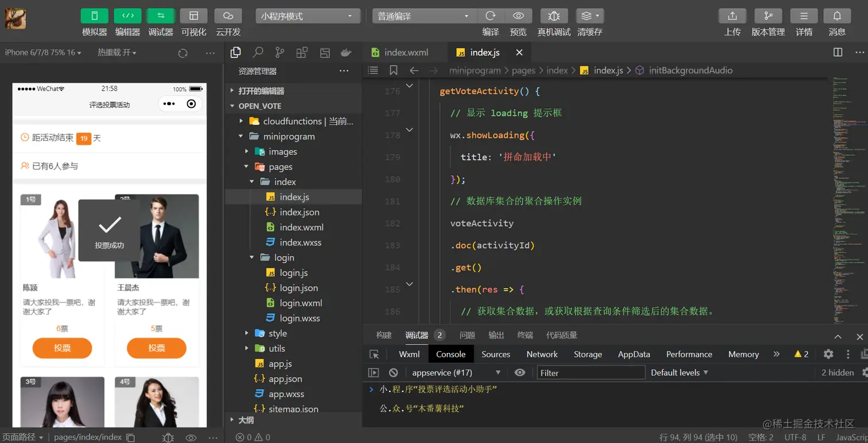
Task: Toggle the console live expression eye icon
Action: (x=520, y=372)
